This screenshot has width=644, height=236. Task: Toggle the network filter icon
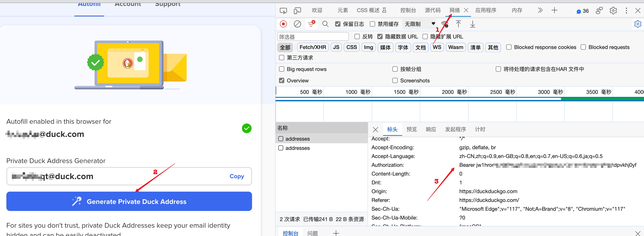tap(311, 24)
